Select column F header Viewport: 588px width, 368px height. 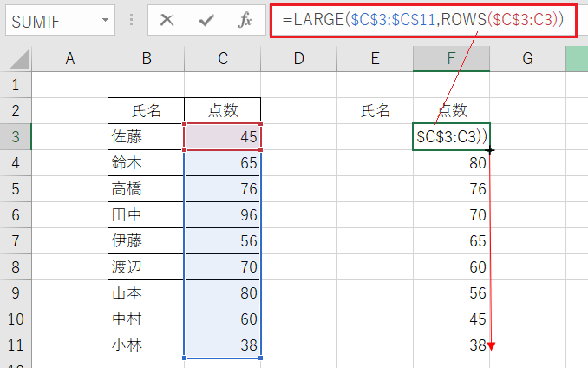coord(451,58)
